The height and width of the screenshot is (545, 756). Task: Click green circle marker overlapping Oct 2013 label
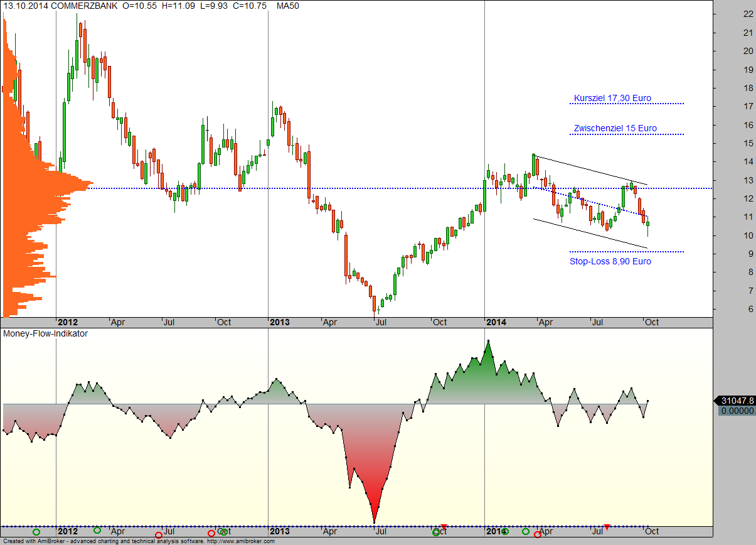click(437, 533)
